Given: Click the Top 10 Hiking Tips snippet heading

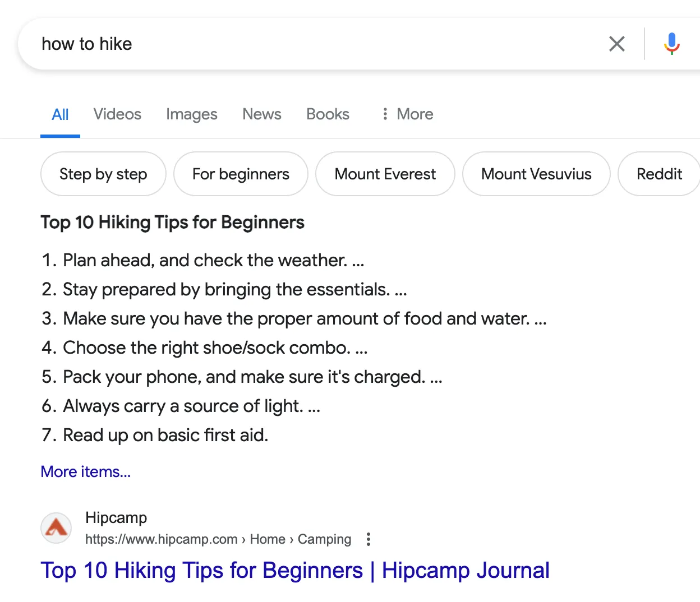Looking at the screenshot, I should (172, 223).
